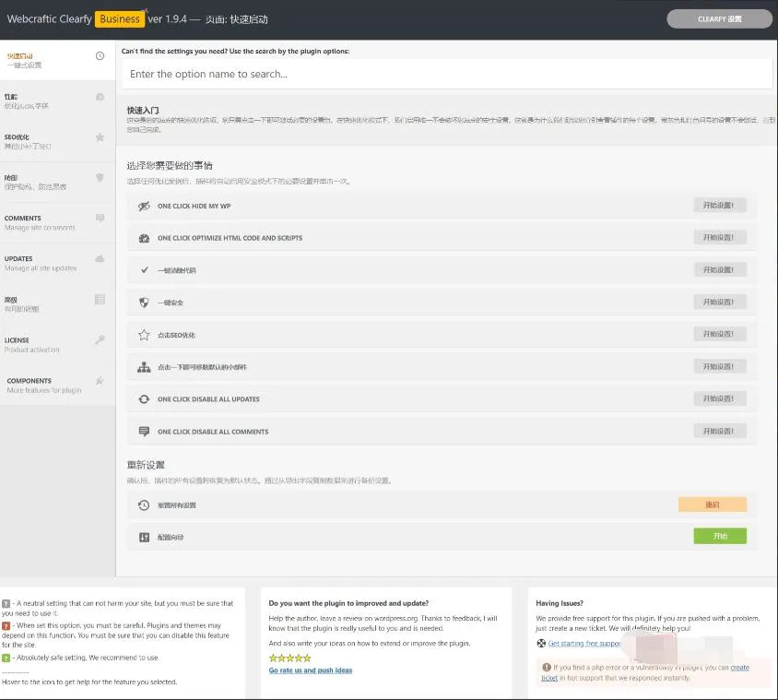
Task: Click the crossed-eye icon of ONE CLICK HIDE MY WP
Action: [144, 206]
